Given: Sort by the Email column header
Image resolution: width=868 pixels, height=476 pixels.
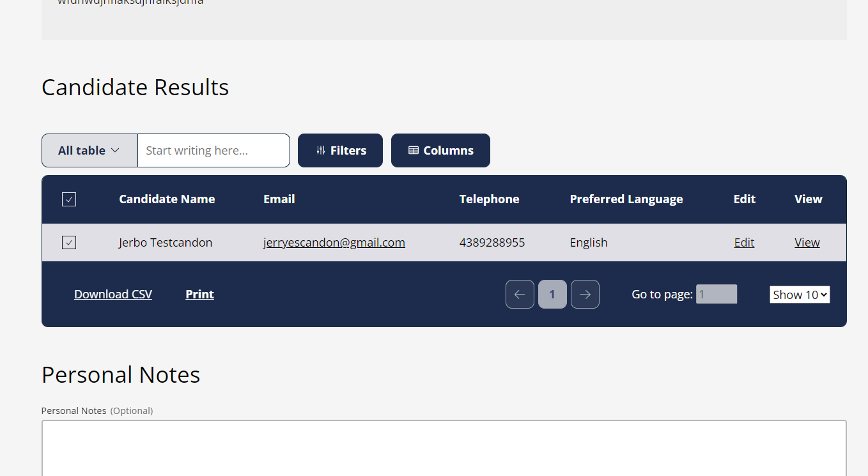Looking at the screenshot, I should [x=279, y=199].
